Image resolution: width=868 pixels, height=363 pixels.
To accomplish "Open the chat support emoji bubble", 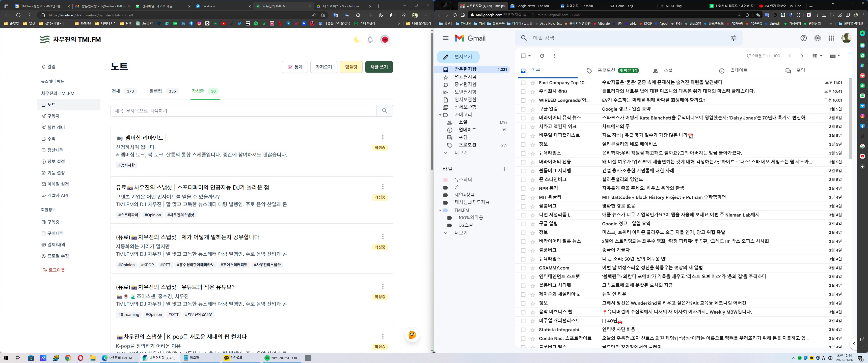I will click(x=412, y=335).
